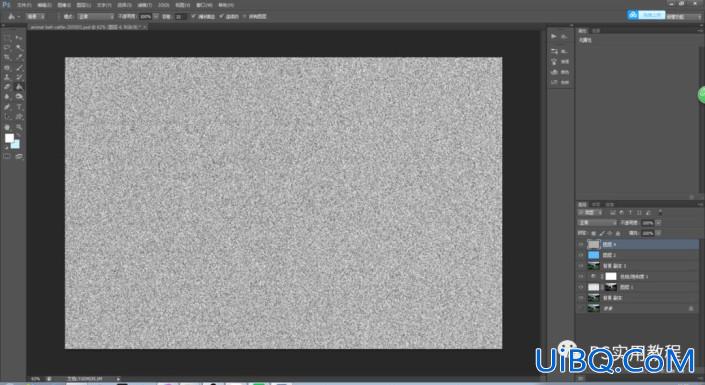This screenshot has width=705, height=385.
Task: Select the Path Selection tool
Action: (7, 116)
